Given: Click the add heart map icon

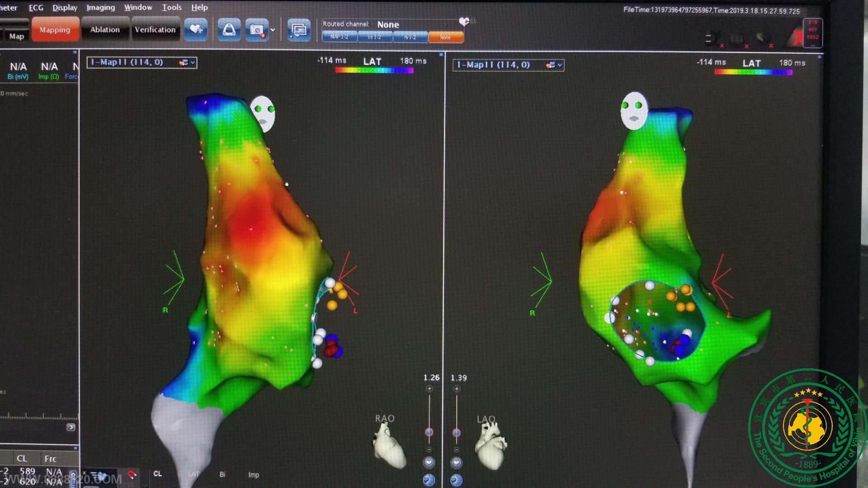Looking at the screenshot, I should click(196, 30).
